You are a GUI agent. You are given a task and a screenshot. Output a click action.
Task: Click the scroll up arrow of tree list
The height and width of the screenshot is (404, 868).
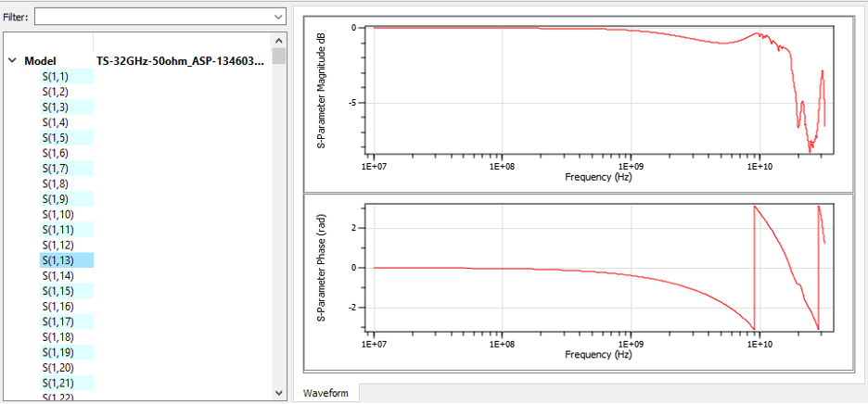[279, 41]
